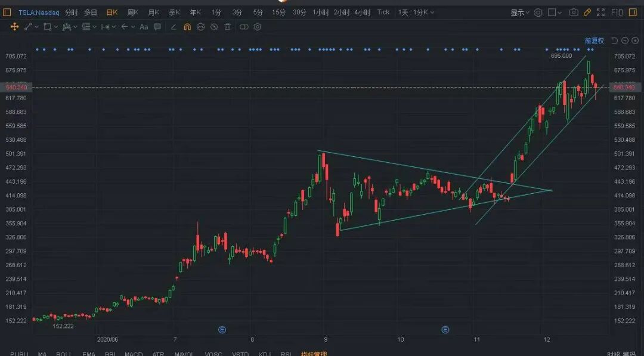Expand range measure tool dropdown arrow
The width and height of the screenshot is (644, 356).
[x=114, y=27]
